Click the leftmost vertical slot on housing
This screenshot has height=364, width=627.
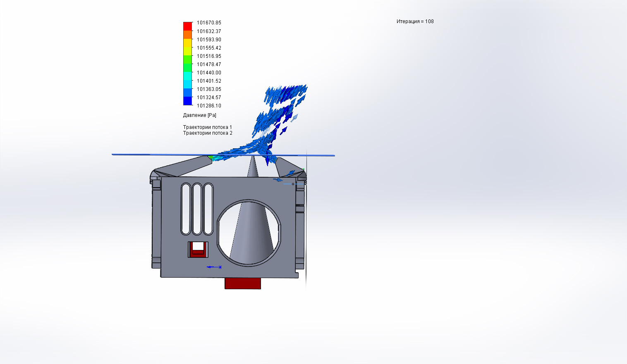[185, 209]
